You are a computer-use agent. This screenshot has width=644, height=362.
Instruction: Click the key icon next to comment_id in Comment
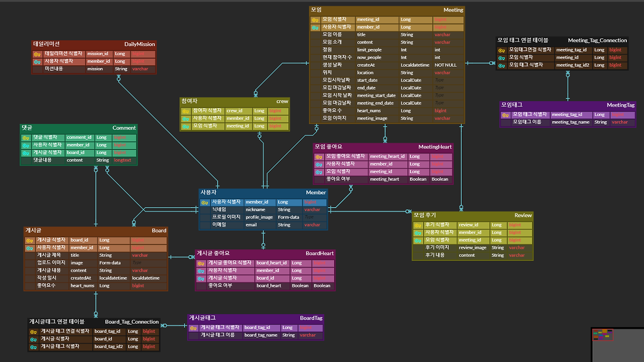click(26, 138)
